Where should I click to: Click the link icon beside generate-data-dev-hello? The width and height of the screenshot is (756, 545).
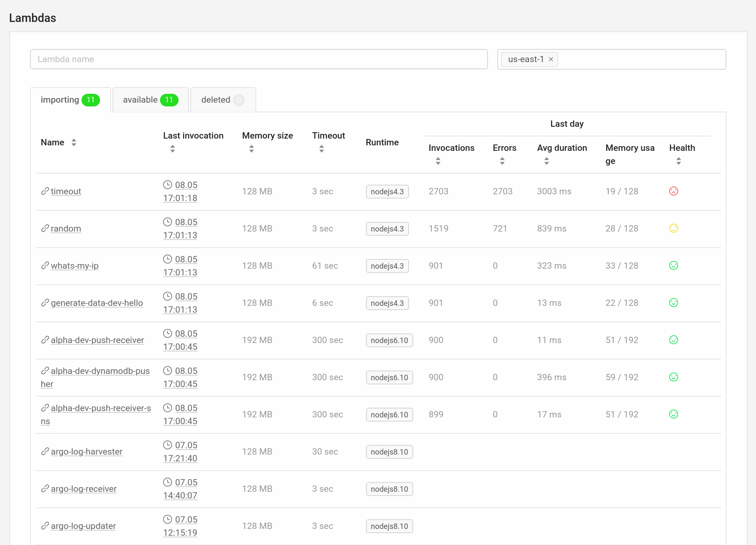click(45, 303)
